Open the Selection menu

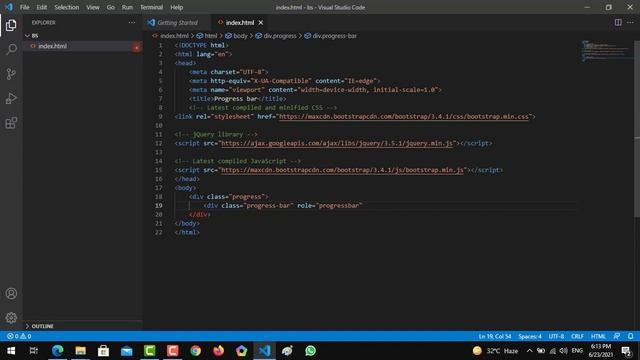click(x=67, y=7)
